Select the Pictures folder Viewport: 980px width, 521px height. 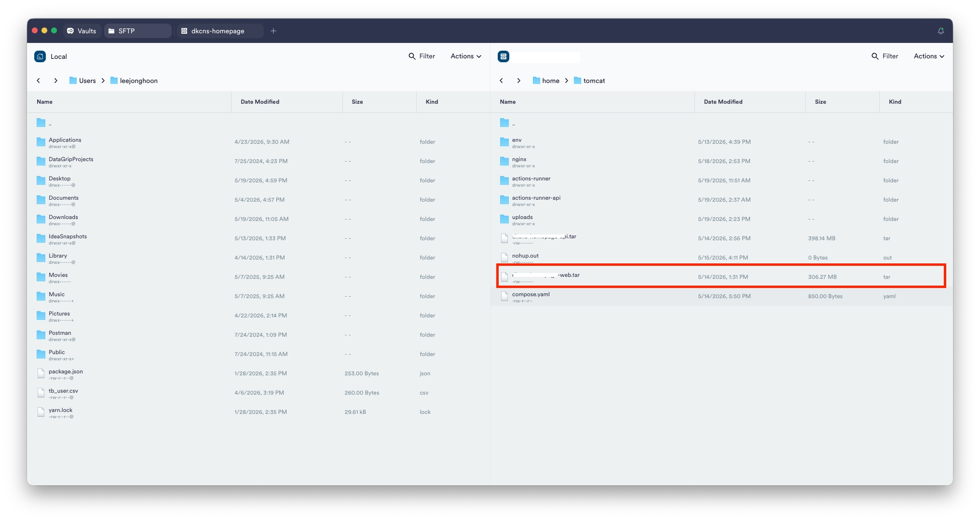point(259,315)
